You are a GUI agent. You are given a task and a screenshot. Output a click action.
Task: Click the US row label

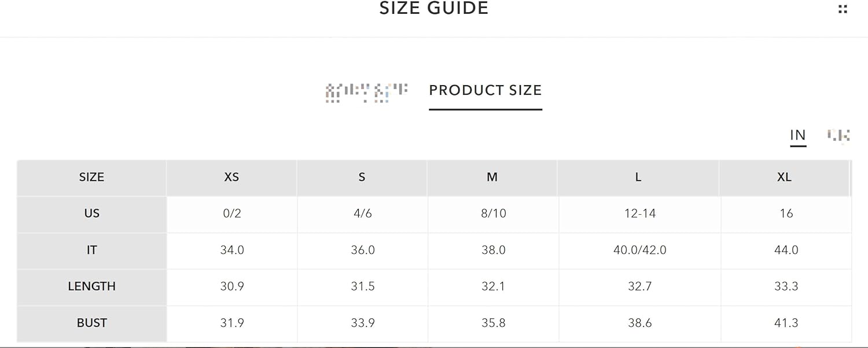[x=91, y=214]
